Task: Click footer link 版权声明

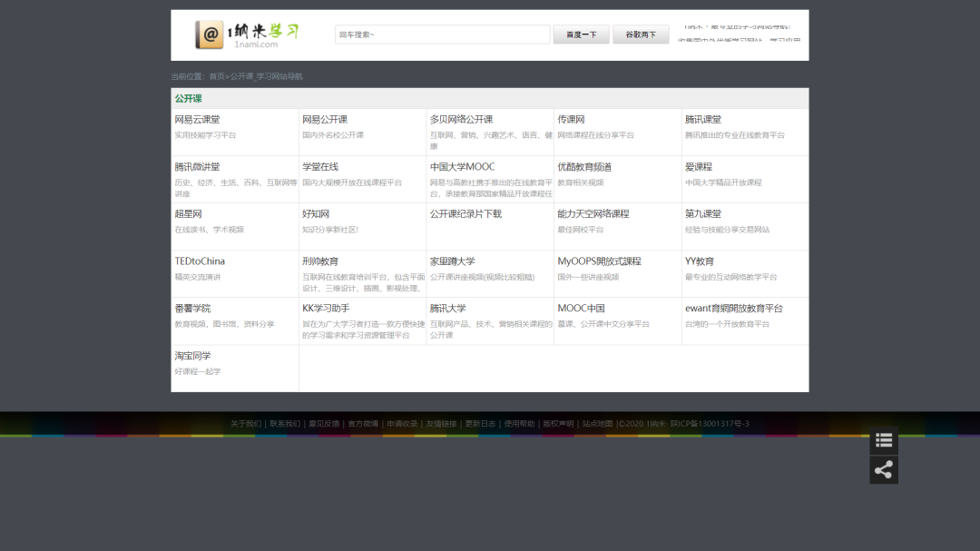Action: [558, 423]
